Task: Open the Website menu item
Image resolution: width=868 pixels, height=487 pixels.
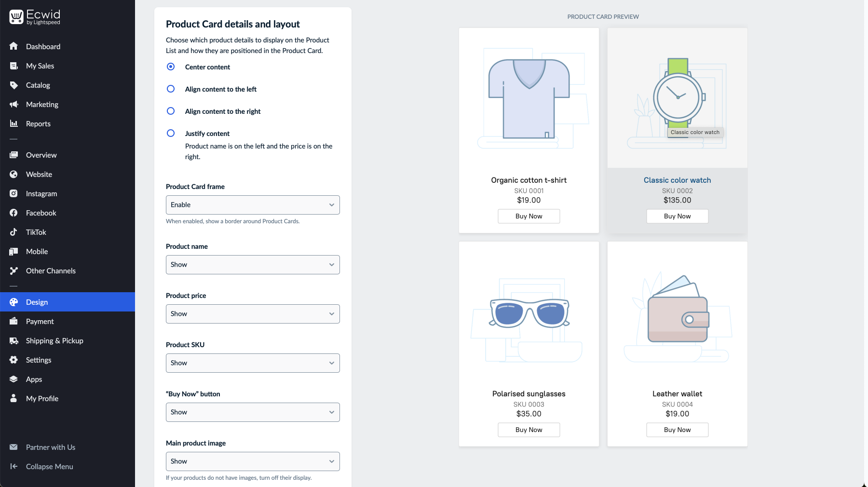Action: [x=39, y=175]
